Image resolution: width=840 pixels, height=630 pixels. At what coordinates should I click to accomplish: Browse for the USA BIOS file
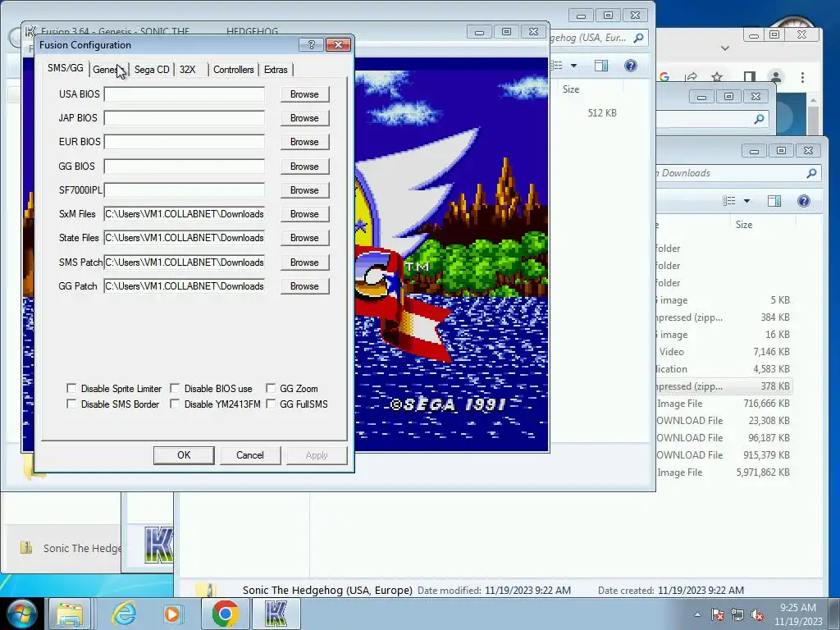pos(304,94)
